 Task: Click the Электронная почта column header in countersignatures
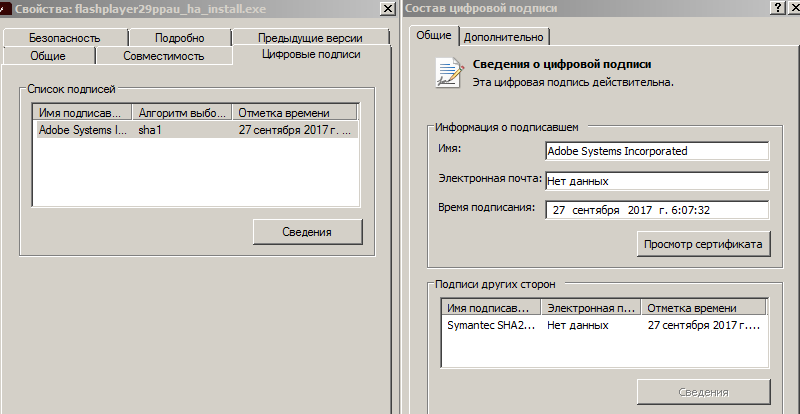coord(591,308)
